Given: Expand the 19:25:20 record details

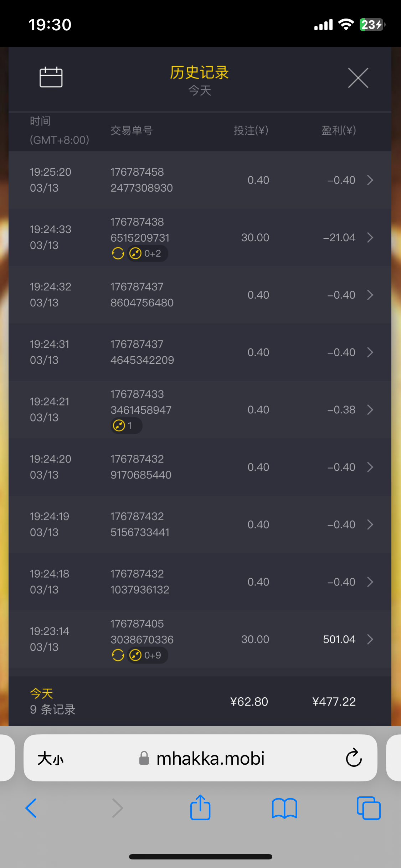Looking at the screenshot, I should point(370,180).
